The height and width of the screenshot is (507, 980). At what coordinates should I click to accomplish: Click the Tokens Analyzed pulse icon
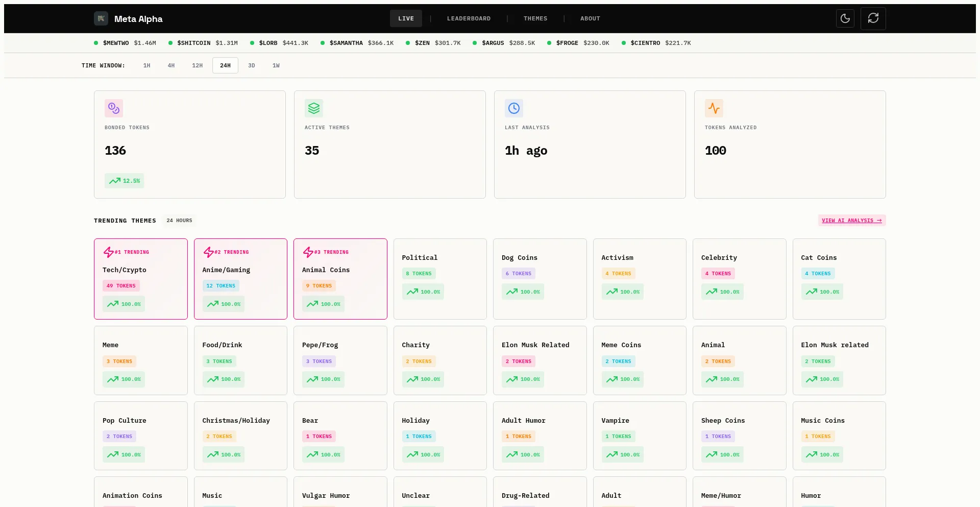point(714,108)
